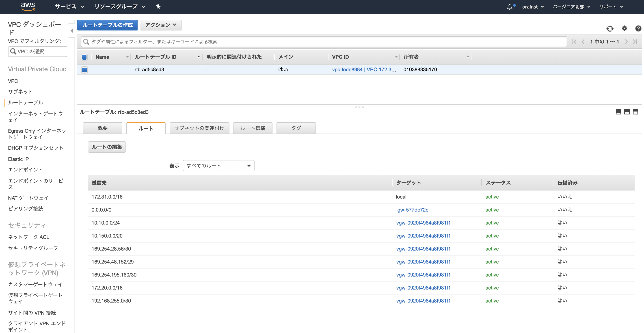Viewport: 644px width, 333px height.
Task: Switch to the ルート伝播 tab
Action: (x=253, y=128)
